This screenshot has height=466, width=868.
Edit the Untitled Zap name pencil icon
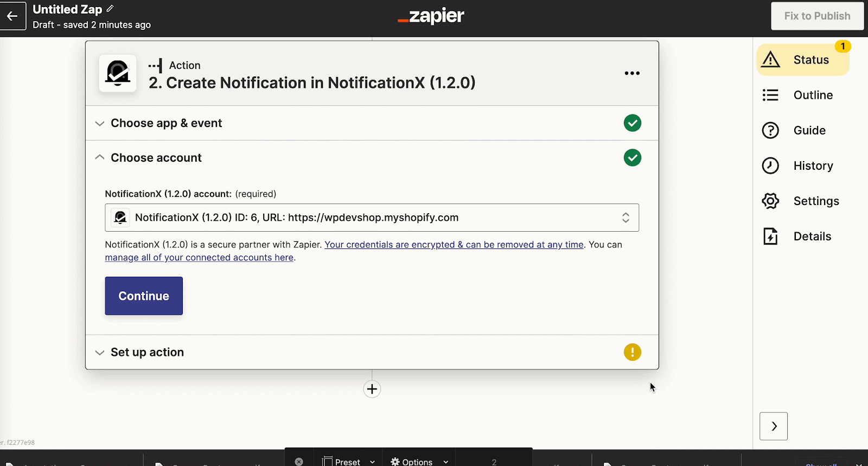tap(110, 9)
